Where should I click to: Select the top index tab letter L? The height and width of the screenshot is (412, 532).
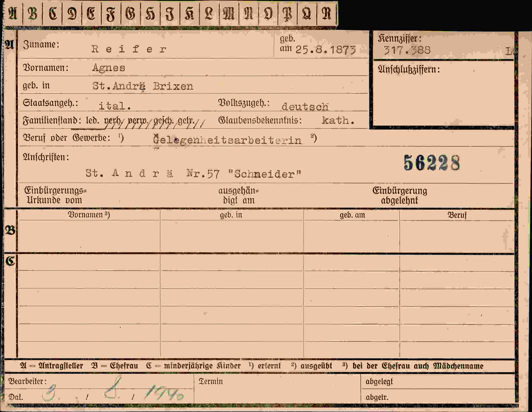(209, 13)
